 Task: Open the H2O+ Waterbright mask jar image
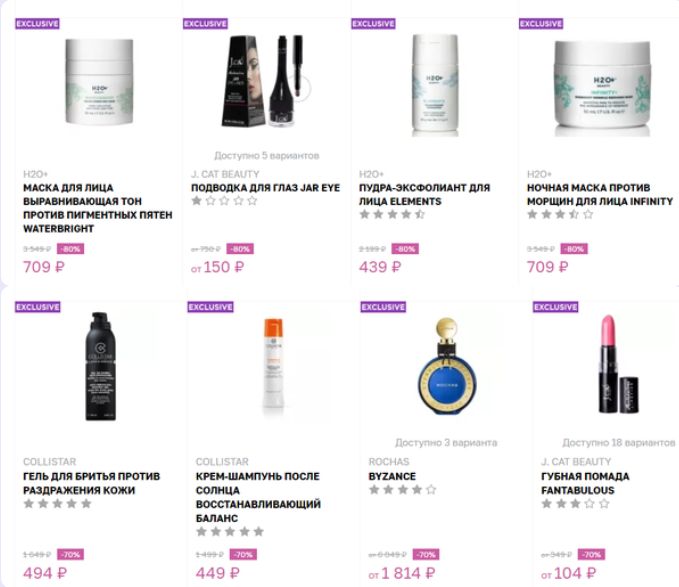[99, 81]
